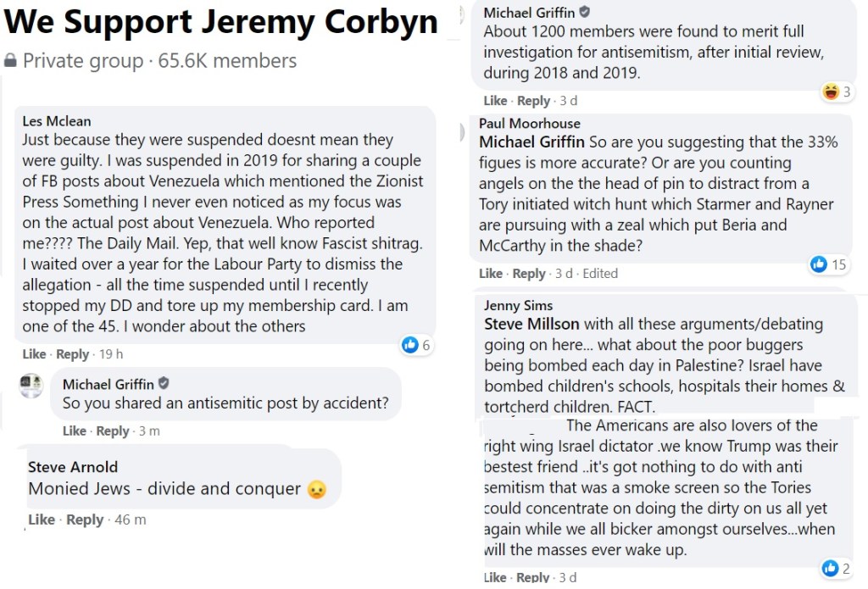Click the verified badge on Michael Griffin's top comment
This screenshot has height=589, width=868.
tap(585, 12)
